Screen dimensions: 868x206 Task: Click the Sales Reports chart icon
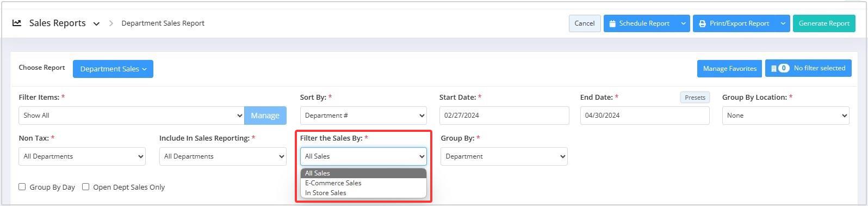(x=17, y=23)
